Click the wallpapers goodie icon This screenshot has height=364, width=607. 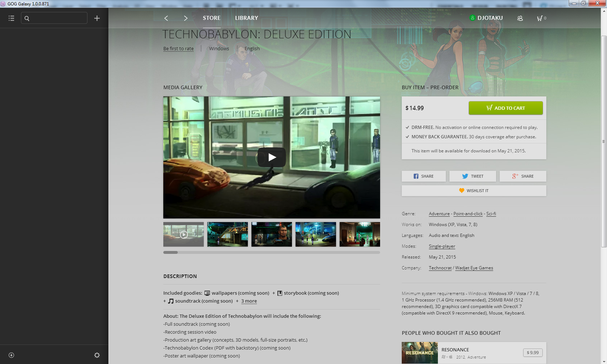click(x=207, y=293)
